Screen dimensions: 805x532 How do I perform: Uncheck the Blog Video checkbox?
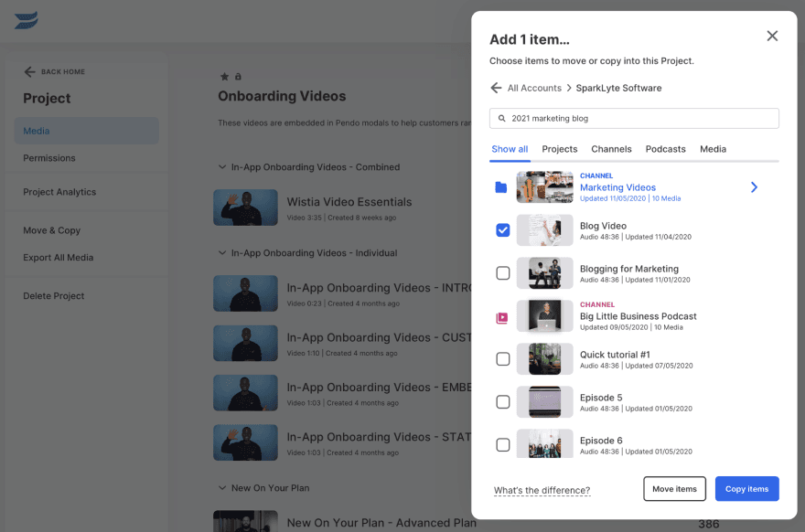(503, 230)
